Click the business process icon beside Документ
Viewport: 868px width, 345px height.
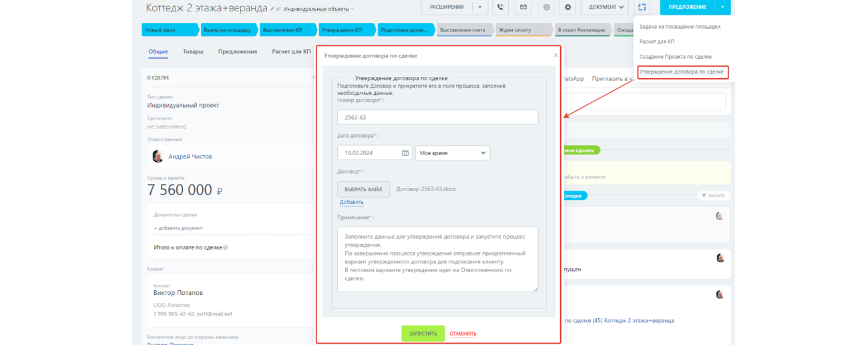pyautogui.click(x=642, y=7)
